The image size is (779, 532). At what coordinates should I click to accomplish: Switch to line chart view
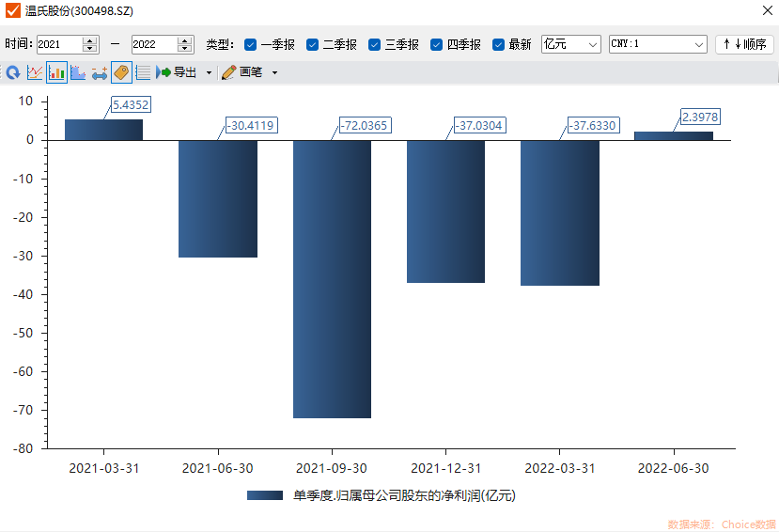coord(35,72)
